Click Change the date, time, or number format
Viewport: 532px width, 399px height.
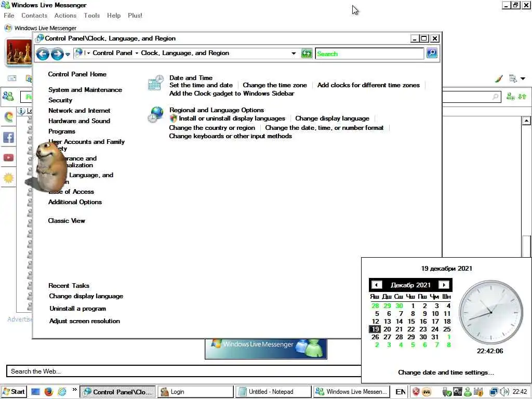click(x=324, y=128)
